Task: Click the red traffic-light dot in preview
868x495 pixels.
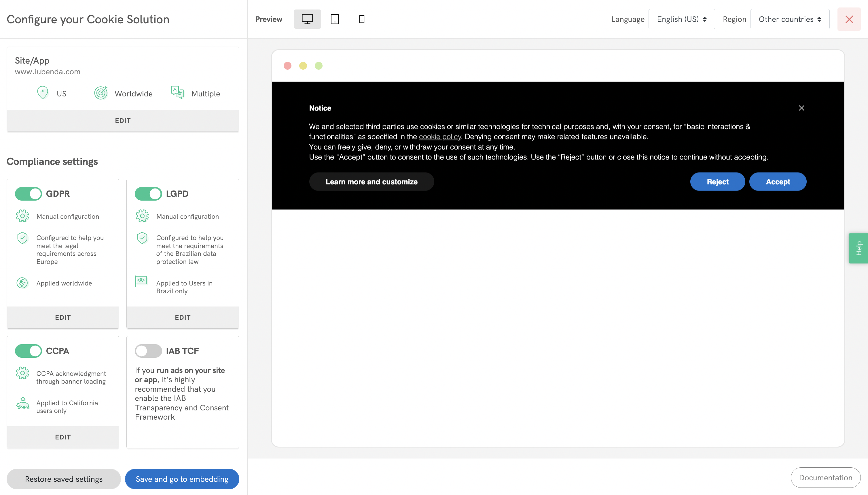Action: click(x=287, y=66)
